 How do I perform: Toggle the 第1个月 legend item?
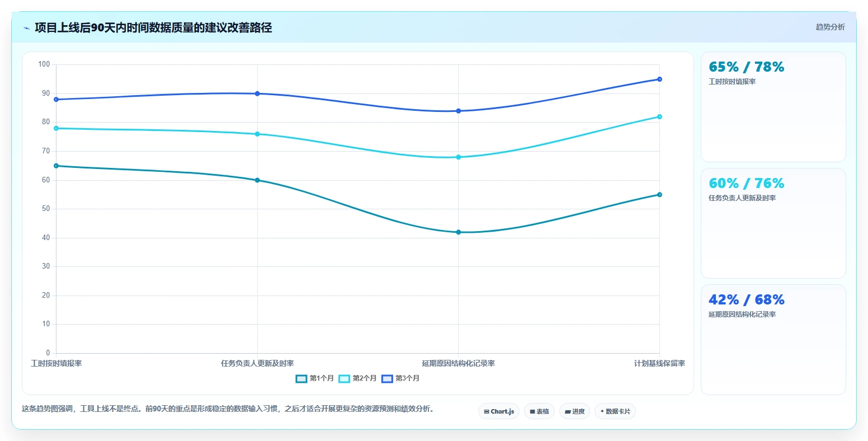tap(315, 378)
